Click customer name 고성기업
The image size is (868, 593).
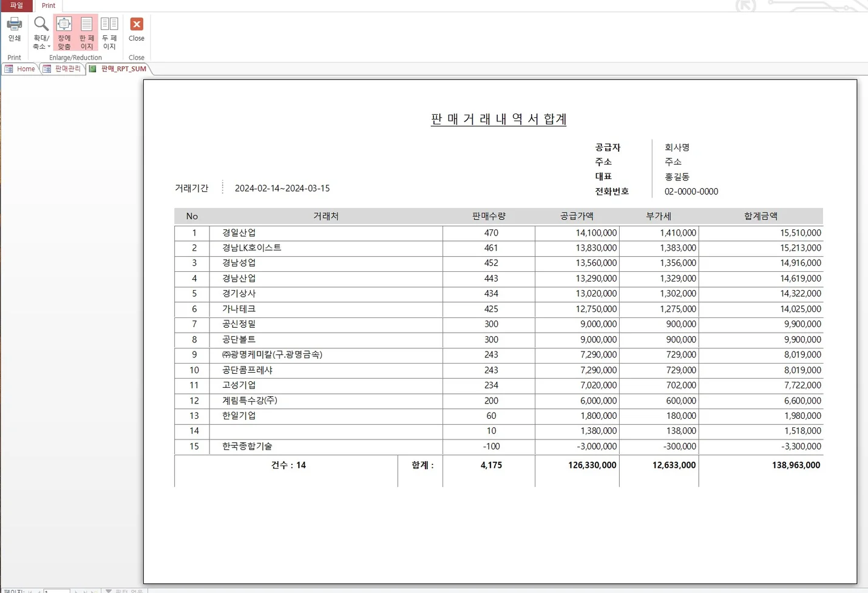pyautogui.click(x=239, y=385)
